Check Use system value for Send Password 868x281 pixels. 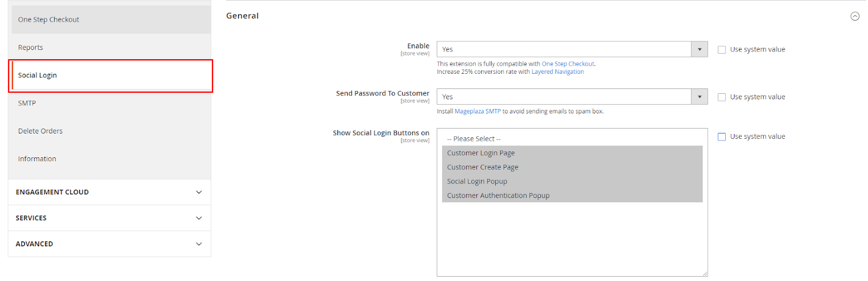pos(722,97)
